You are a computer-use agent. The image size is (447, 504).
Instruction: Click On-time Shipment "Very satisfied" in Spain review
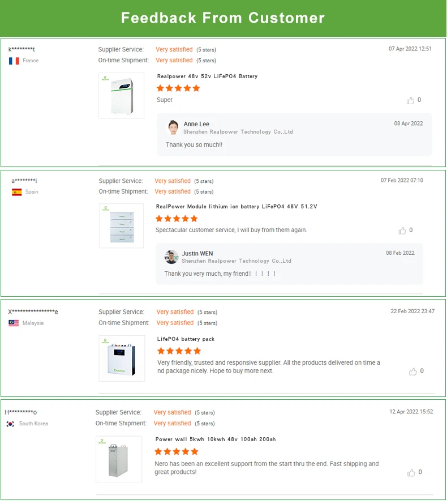tap(173, 191)
